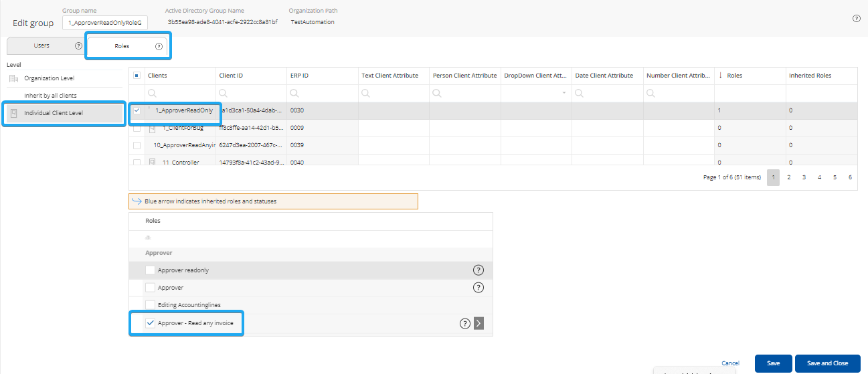Image resolution: width=868 pixels, height=374 pixels.
Task: Click search icon in Client ID filter
Action: click(x=223, y=93)
